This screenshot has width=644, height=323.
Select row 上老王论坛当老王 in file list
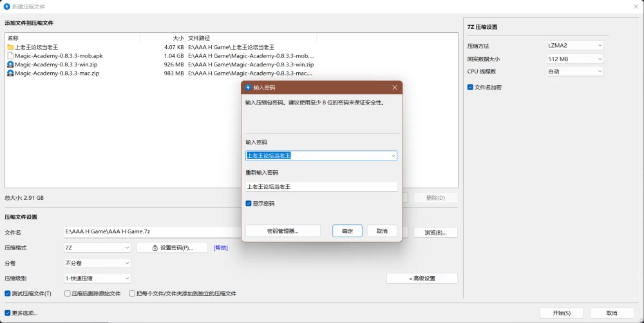[x=161, y=47]
